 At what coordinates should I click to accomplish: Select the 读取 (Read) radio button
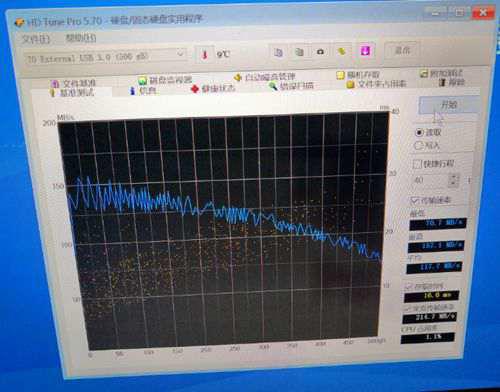tap(419, 132)
